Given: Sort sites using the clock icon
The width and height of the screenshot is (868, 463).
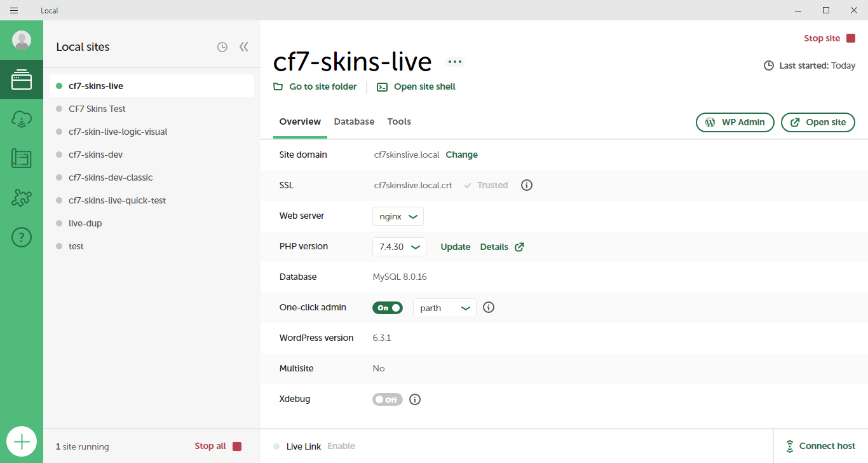Looking at the screenshot, I should click(222, 47).
